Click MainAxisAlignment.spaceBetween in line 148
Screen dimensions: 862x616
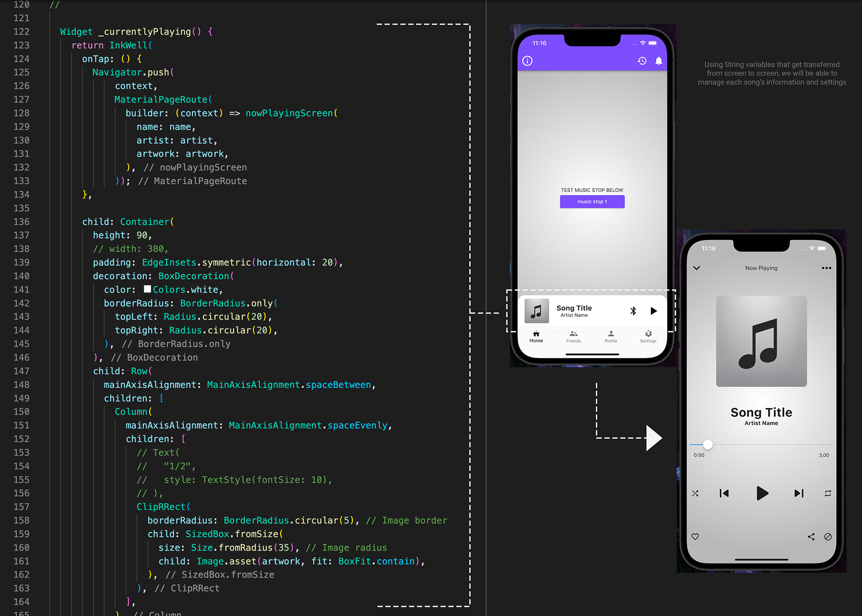pyautogui.click(x=289, y=384)
